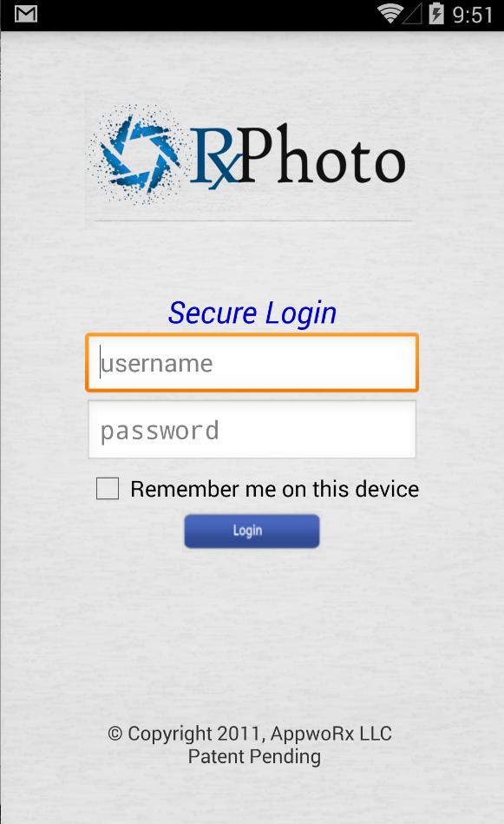
Task: Tap the Wi-Fi signal icon
Action: (x=390, y=14)
